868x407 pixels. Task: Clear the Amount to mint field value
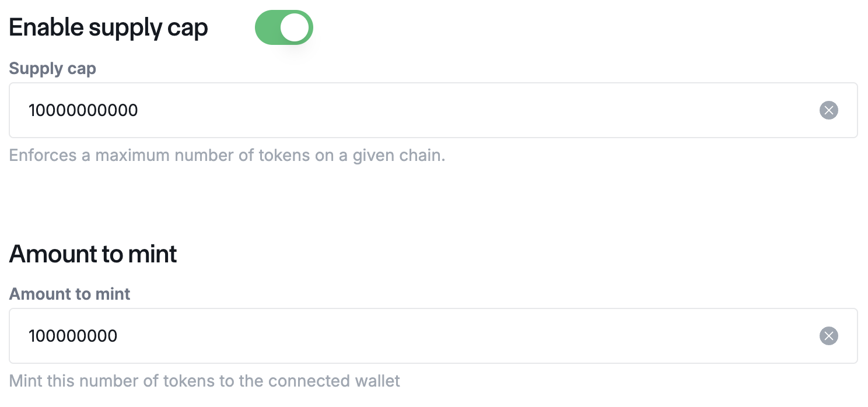point(828,336)
